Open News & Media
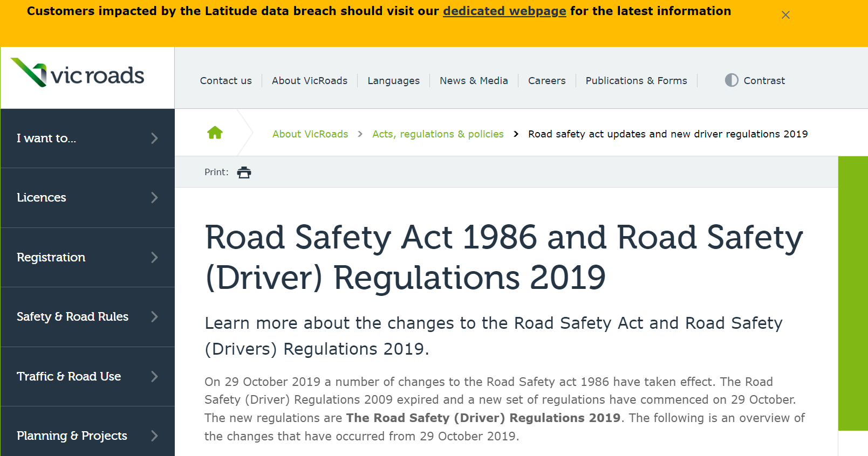Screen dimensions: 868x456 [x=474, y=80]
